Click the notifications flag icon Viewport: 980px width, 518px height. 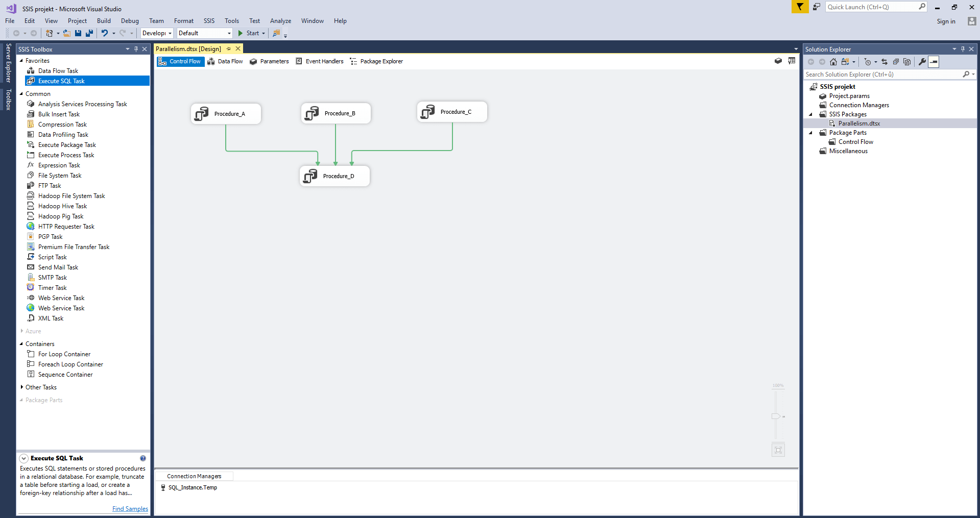pos(800,7)
